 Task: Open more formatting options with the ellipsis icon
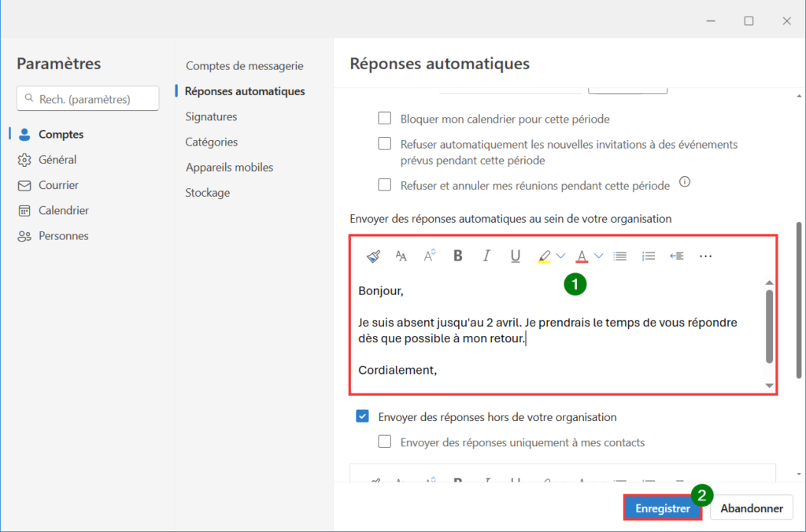tap(704, 255)
